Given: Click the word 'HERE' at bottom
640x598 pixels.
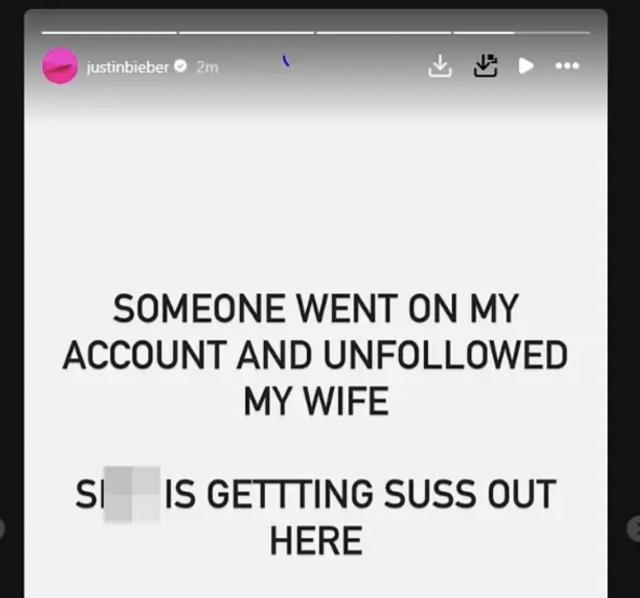Looking at the screenshot, I should (316, 541).
